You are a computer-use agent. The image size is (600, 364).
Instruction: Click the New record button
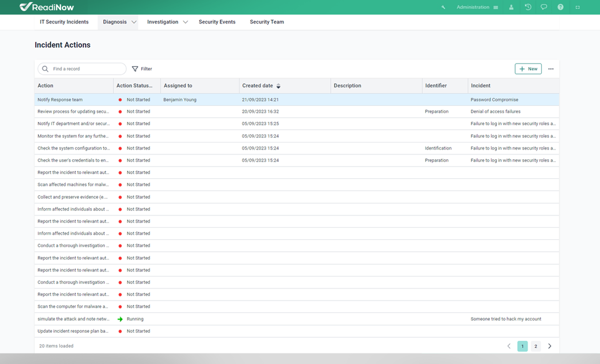tap(528, 69)
